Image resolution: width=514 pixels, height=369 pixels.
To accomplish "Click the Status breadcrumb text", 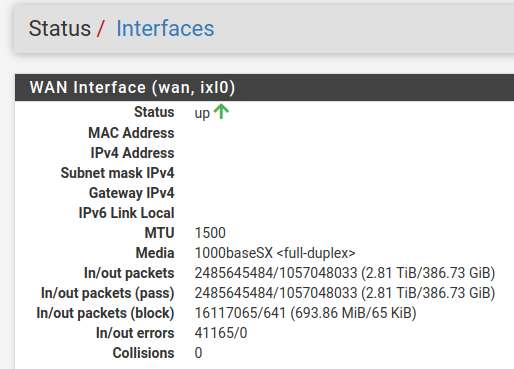I will pos(60,28).
